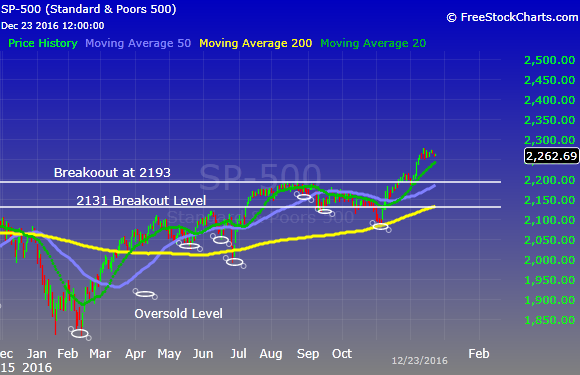
Task: Click the 1,900.00 price axis label
Action: [550, 300]
